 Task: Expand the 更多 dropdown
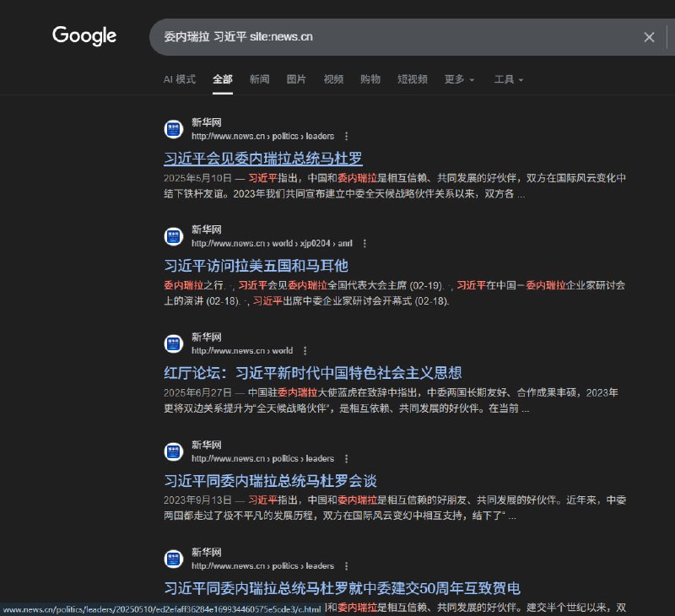459,79
